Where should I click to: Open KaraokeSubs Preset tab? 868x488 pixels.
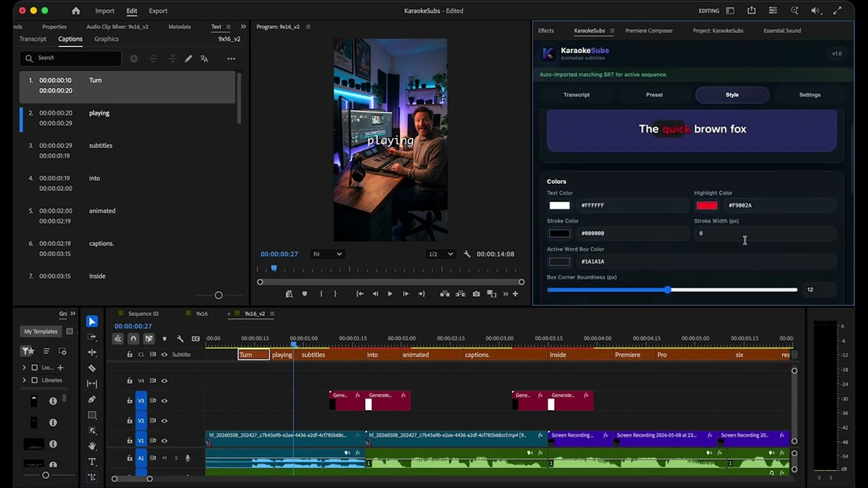point(654,95)
